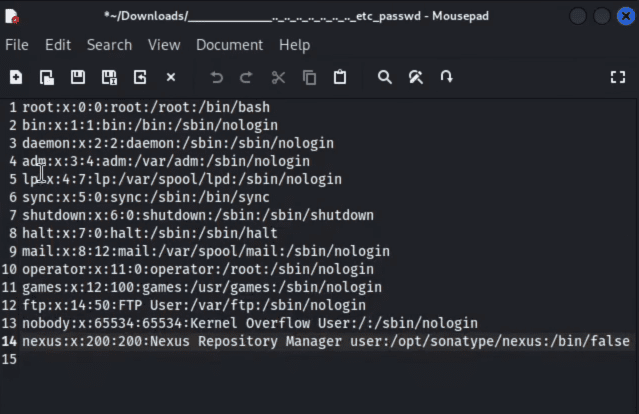Click line "adm:x:3:4:adm:/var/adm:/sbin/nologin"
639x414 pixels.
[166, 161]
